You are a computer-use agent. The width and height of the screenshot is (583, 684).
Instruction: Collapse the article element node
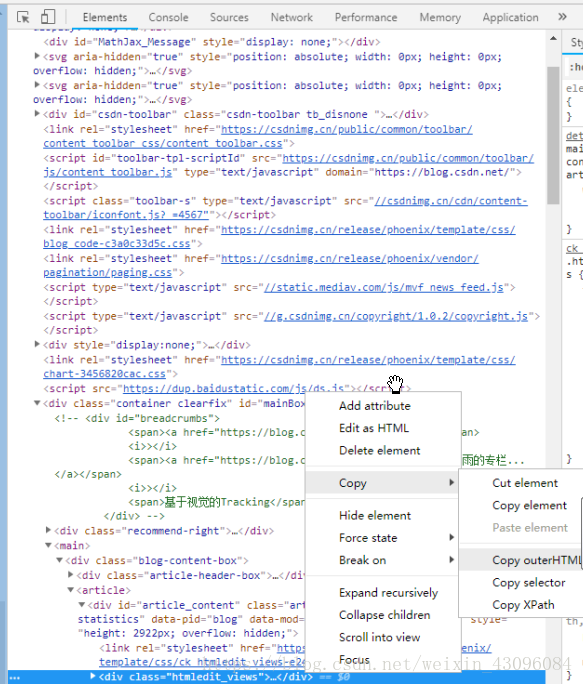[70, 590]
